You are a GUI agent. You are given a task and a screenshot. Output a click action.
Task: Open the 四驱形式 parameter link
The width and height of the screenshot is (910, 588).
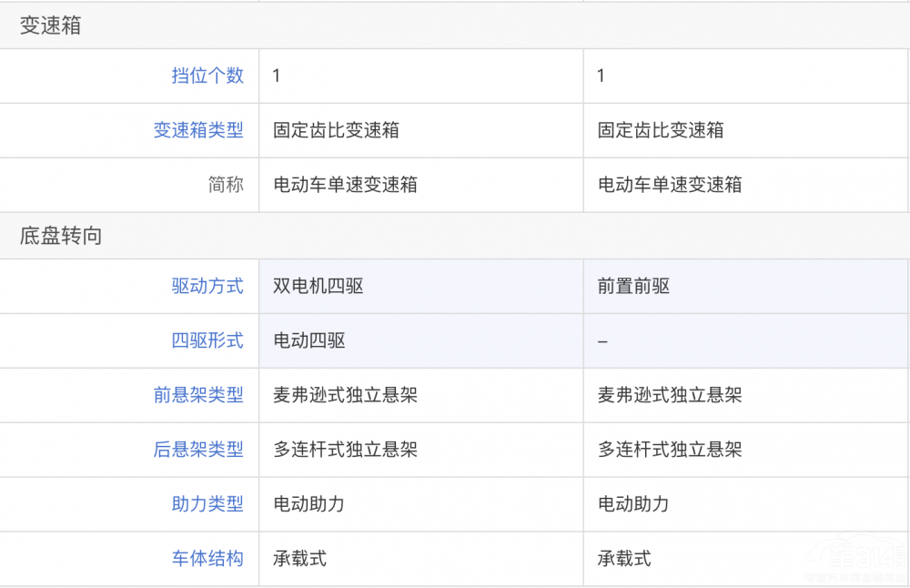point(207,340)
